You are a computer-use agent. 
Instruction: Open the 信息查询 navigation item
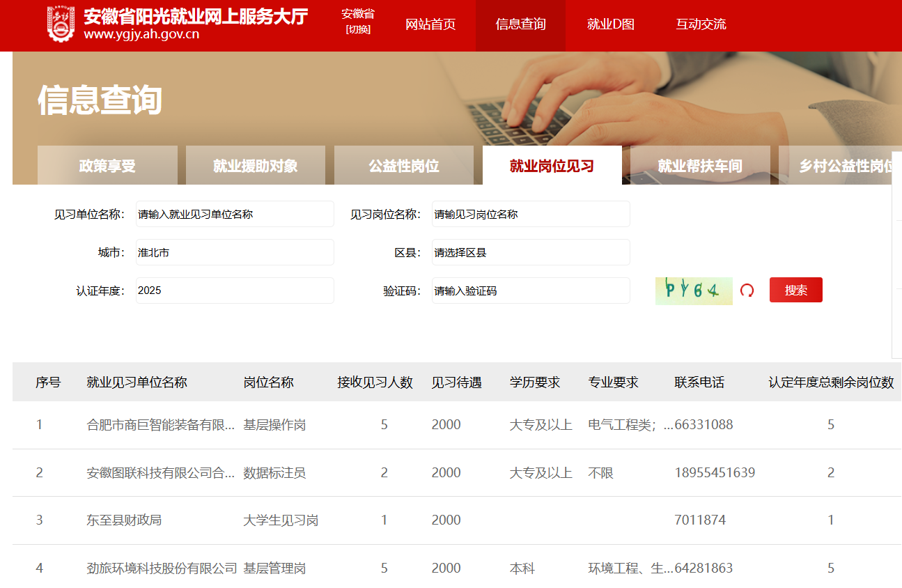click(x=520, y=24)
